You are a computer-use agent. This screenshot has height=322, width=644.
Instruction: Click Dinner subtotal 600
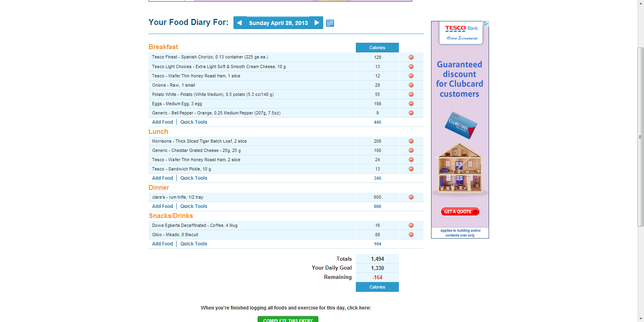[378, 206]
